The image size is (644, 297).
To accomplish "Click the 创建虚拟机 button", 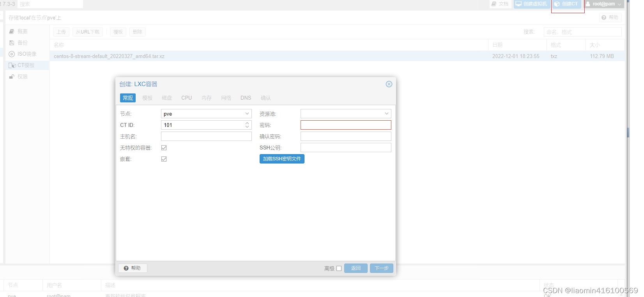I will (532, 4).
